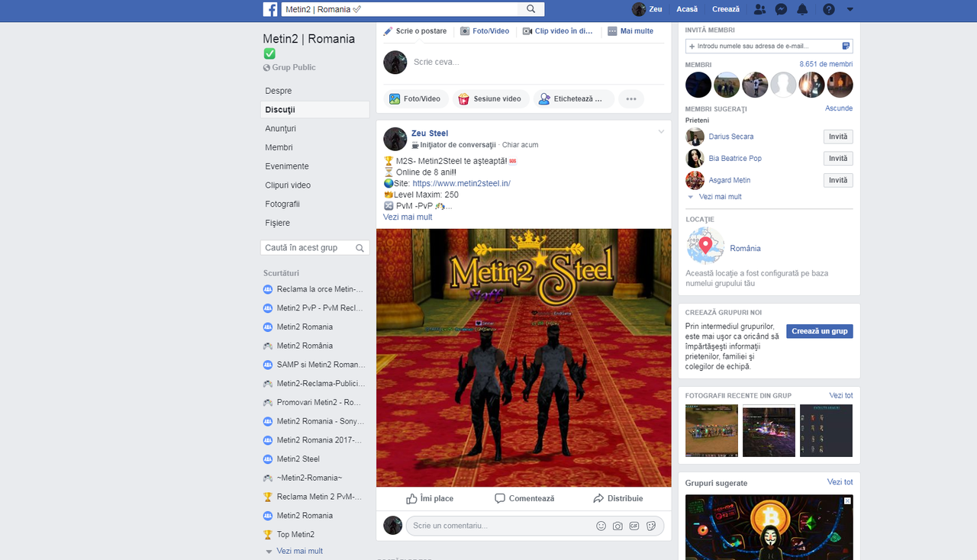Select the Foto/Video composer tab

click(485, 31)
